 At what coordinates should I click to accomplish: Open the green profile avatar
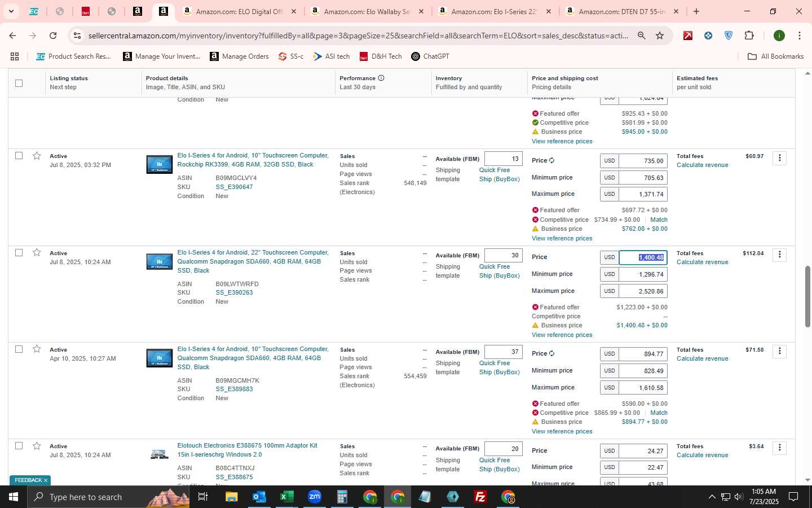(x=779, y=36)
